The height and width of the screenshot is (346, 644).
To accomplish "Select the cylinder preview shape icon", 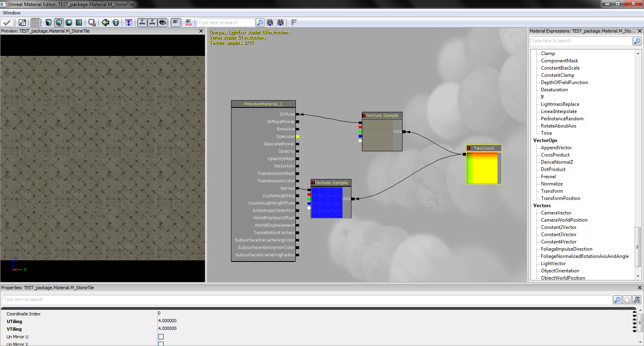I will click(49, 23).
